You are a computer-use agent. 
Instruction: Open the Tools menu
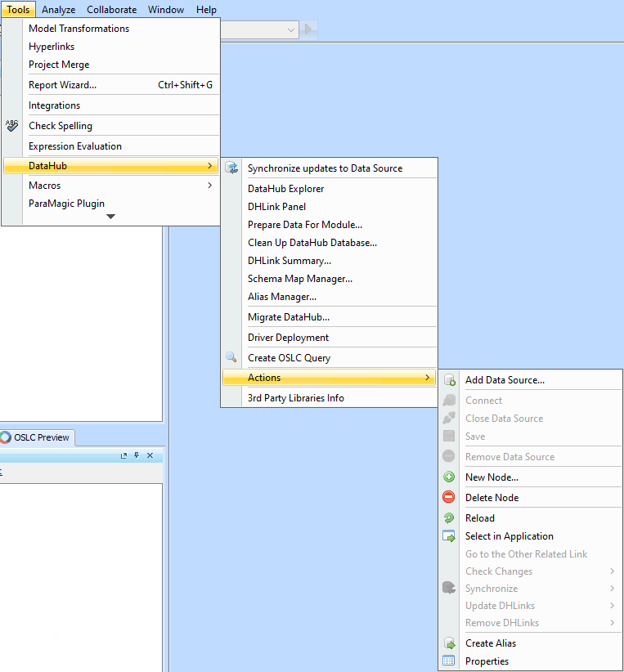[x=18, y=10]
